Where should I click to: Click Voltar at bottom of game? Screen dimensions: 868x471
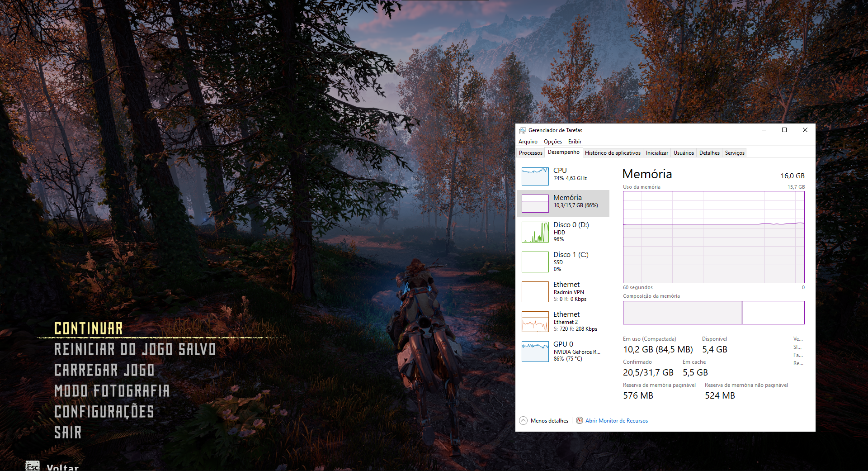[x=62, y=467]
